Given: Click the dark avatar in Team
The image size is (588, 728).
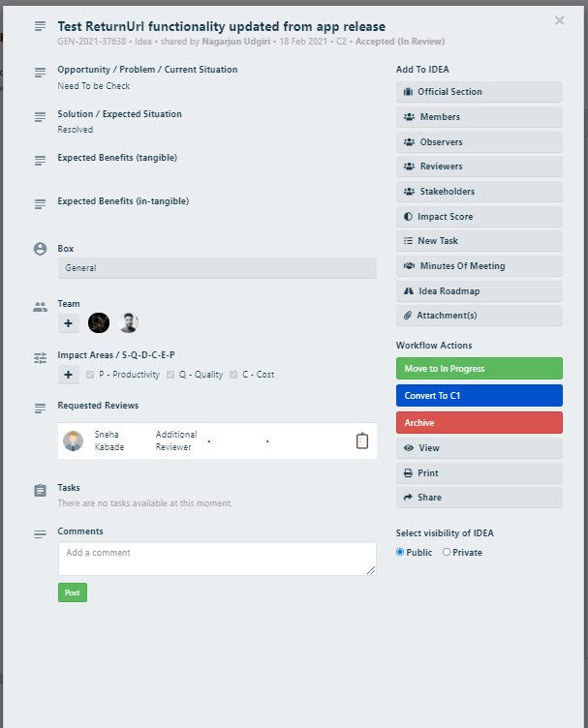Looking at the screenshot, I should [x=99, y=322].
